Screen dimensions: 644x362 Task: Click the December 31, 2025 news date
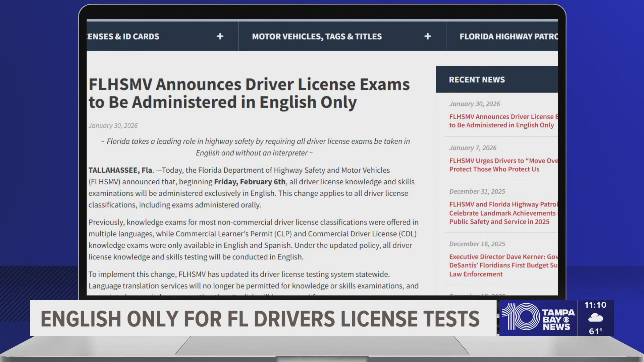point(477,191)
